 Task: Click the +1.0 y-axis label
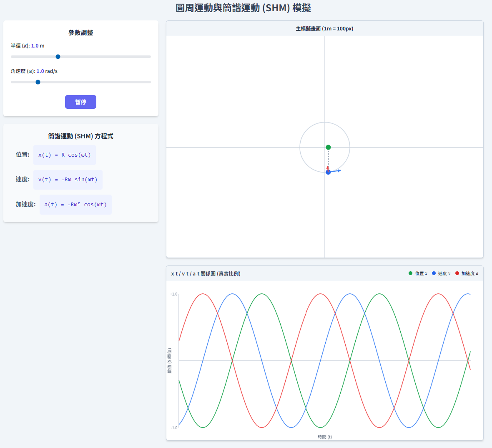click(173, 294)
